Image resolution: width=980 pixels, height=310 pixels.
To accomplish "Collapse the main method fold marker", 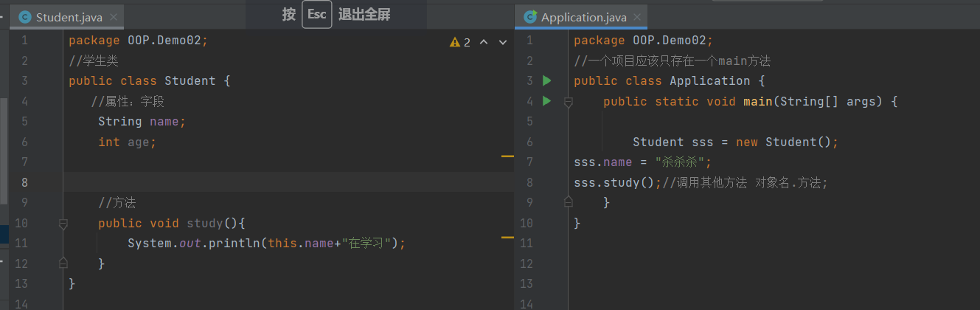I will click(568, 102).
